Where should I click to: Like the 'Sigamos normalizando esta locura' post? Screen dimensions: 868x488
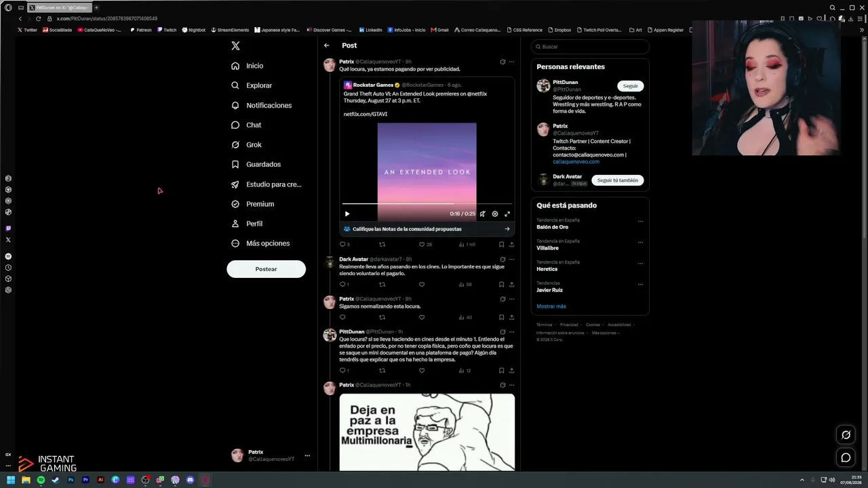tap(421, 317)
